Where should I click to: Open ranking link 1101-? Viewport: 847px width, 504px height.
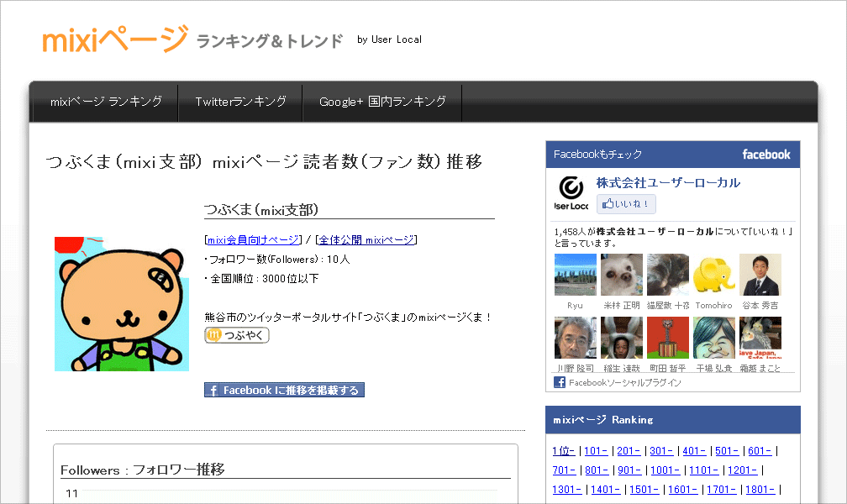point(704,470)
